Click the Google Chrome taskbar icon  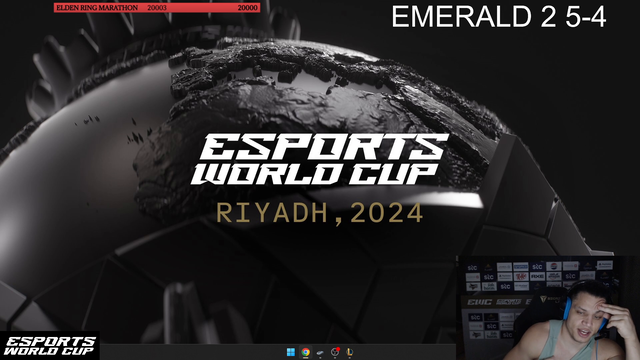click(305, 352)
